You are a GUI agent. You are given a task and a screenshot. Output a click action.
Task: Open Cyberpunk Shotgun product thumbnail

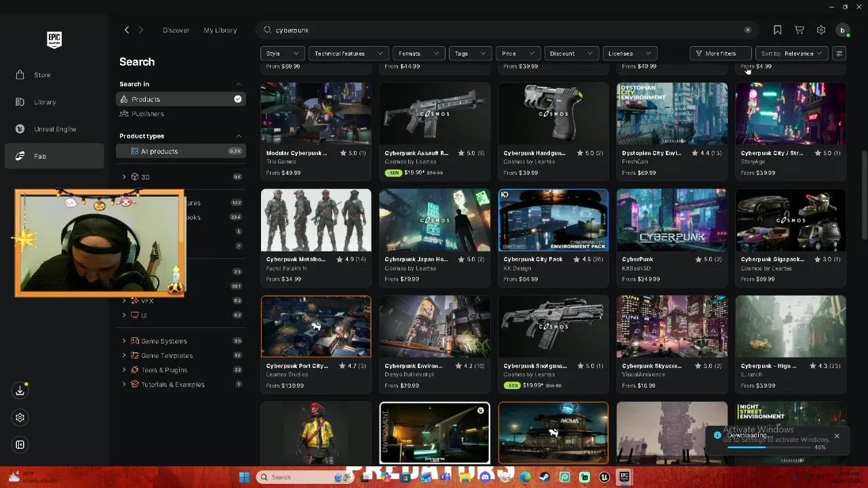coord(553,327)
